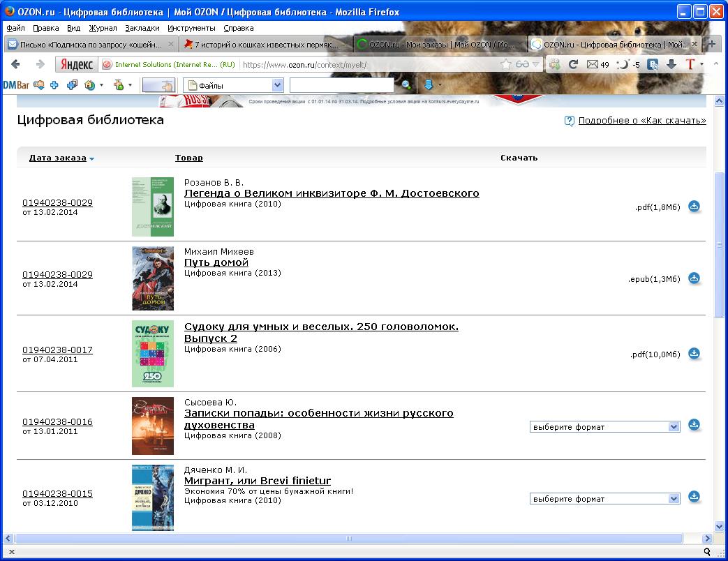Click the site identity icon before Internet Solutions

pos(107,64)
